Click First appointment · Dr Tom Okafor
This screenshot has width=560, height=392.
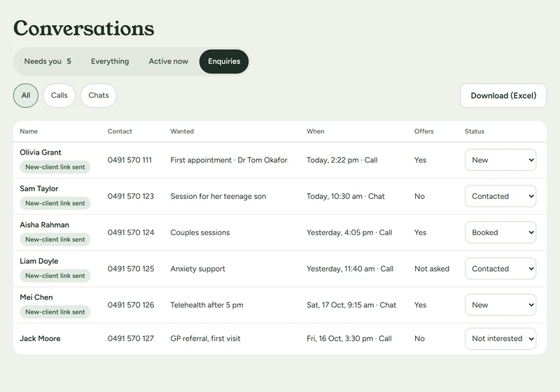click(229, 160)
